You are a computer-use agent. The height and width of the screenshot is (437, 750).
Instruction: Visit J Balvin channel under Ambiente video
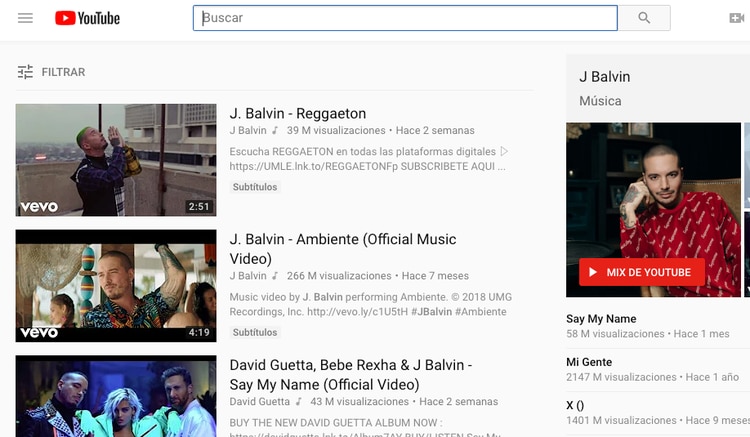click(x=248, y=276)
